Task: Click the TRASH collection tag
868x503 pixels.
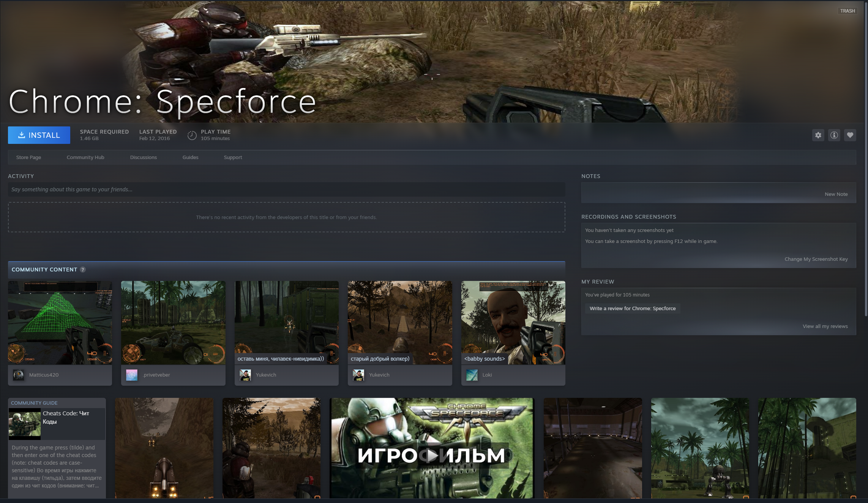Action: [847, 11]
